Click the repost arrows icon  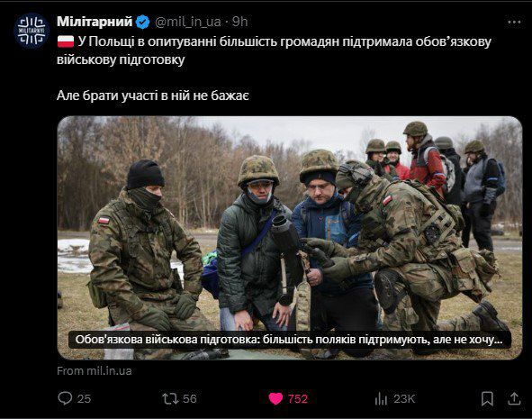point(170,398)
